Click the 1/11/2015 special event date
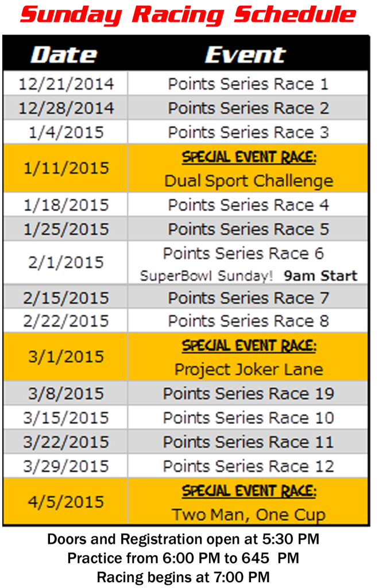This screenshot has width=378, height=588. [x=66, y=168]
